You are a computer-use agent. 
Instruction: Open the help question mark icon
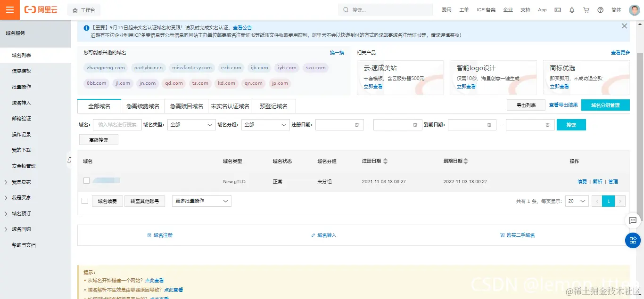click(600, 10)
